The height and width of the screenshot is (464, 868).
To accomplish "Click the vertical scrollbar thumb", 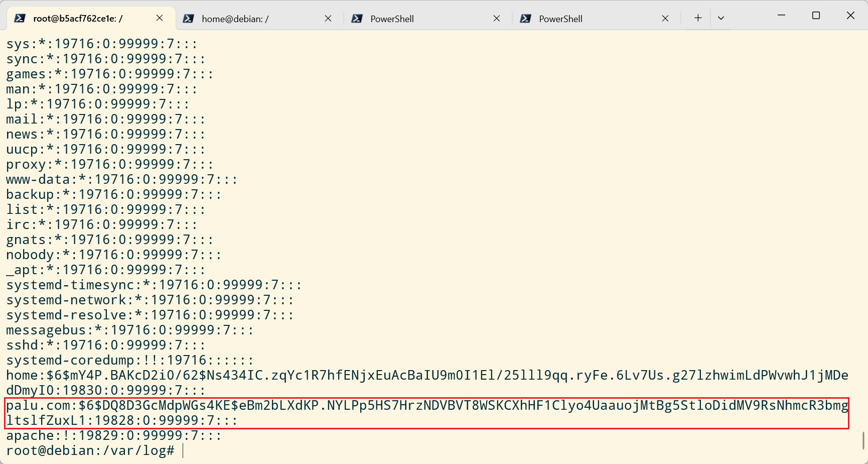I will [863, 440].
